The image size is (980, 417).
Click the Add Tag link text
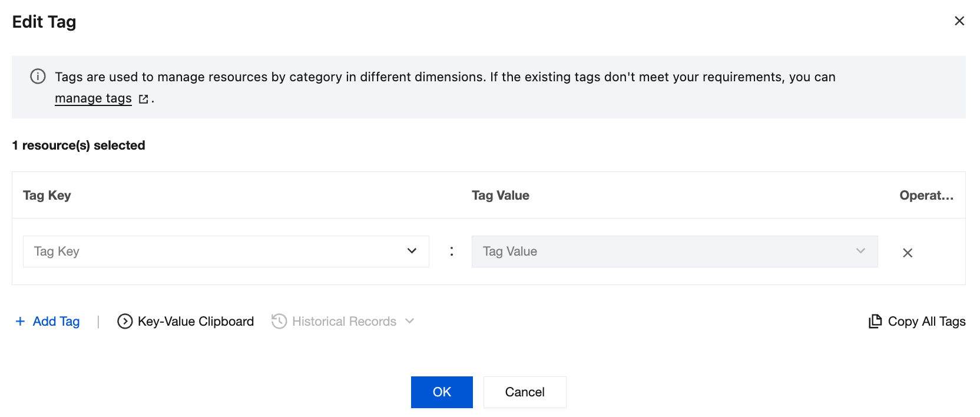point(56,322)
